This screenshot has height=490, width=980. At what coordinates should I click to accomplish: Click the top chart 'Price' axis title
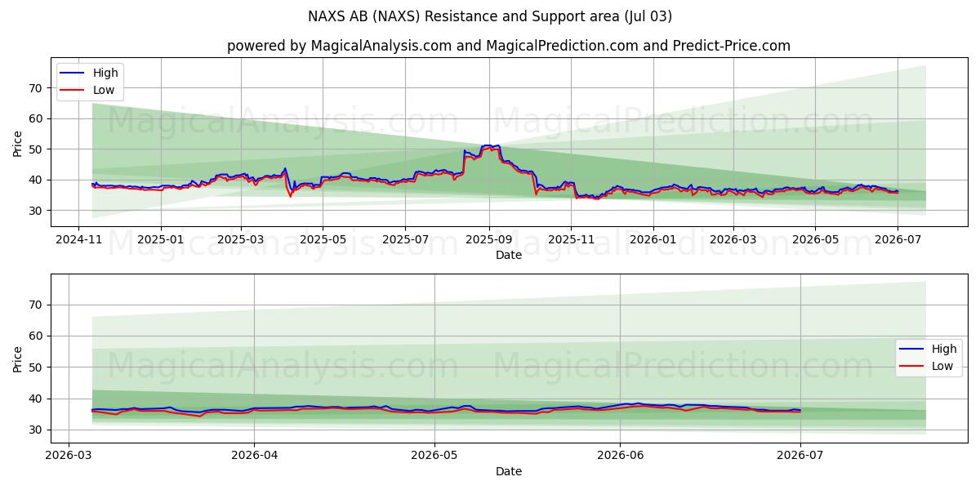[18, 143]
